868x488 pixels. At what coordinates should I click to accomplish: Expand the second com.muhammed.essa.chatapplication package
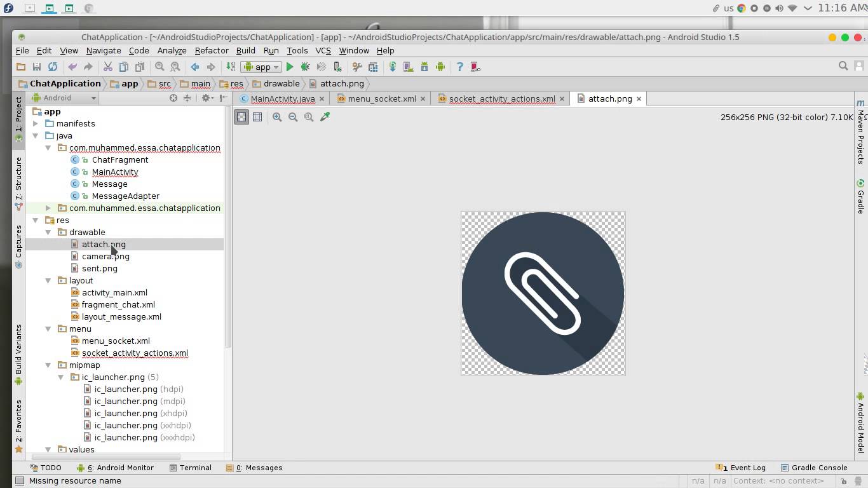48,208
